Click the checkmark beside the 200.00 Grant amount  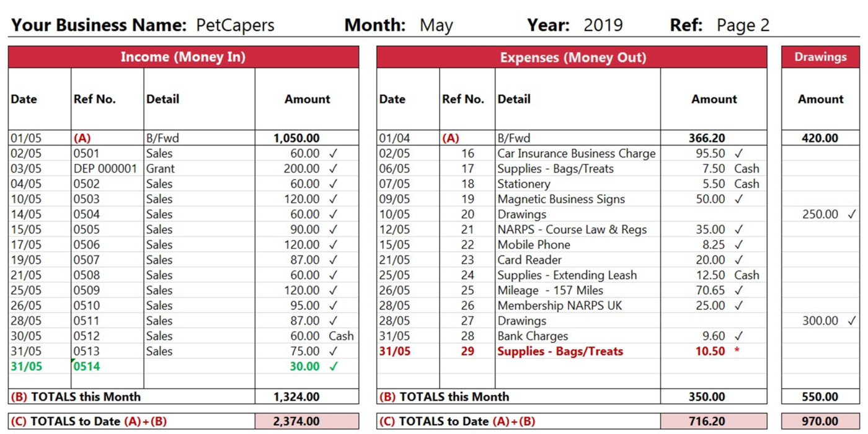pos(334,169)
